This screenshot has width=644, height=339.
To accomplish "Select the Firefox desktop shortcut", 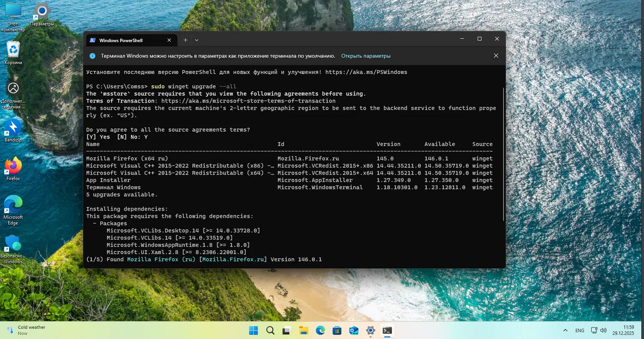I will coord(13,169).
